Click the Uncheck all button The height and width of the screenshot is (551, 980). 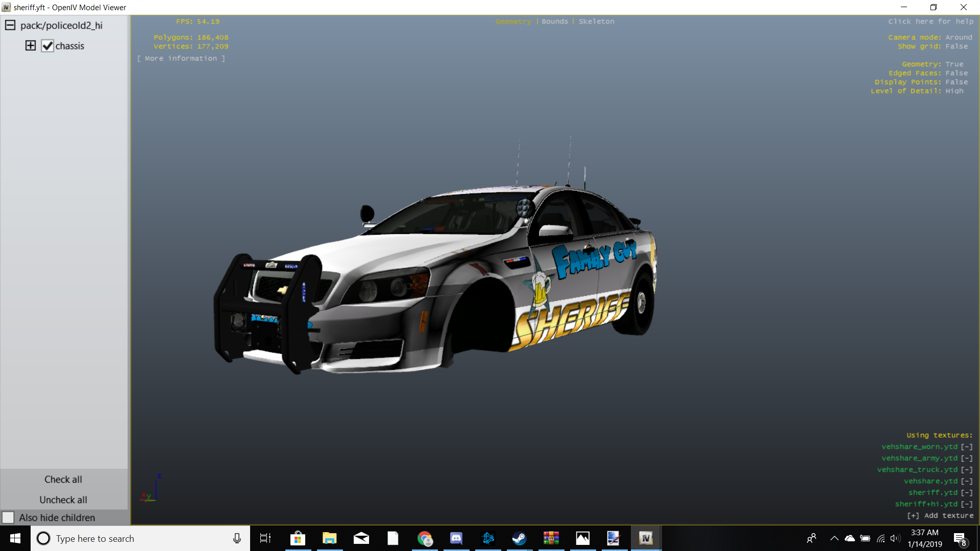63,500
